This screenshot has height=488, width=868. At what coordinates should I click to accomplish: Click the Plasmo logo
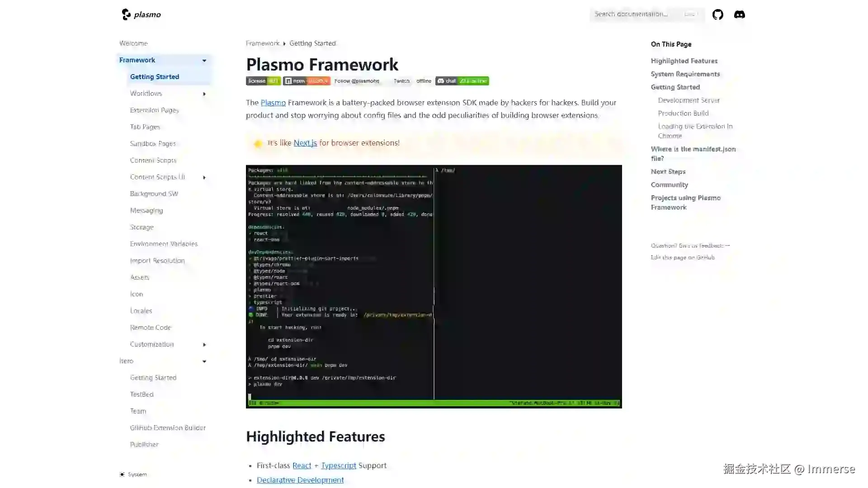[141, 14]
